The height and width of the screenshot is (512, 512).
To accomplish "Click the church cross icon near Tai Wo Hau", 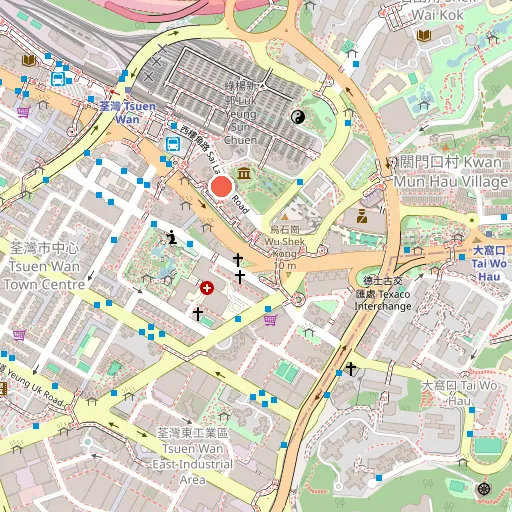I will pyautogui.click(x=351, y=369).
